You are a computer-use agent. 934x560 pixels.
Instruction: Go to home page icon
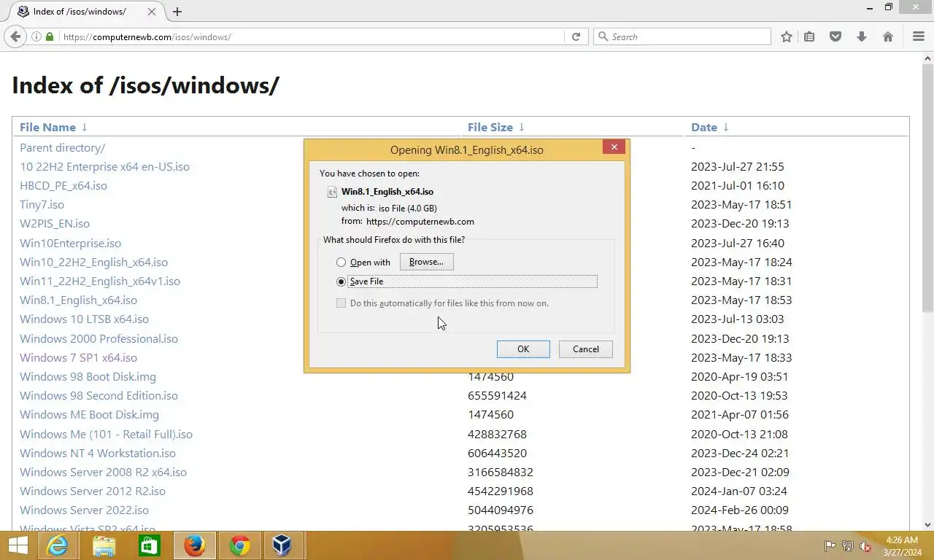888,36
